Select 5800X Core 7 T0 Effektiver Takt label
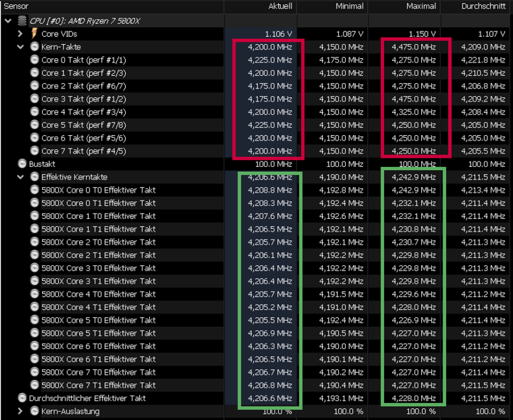513x420 pixels. click(x=98, y=372)
